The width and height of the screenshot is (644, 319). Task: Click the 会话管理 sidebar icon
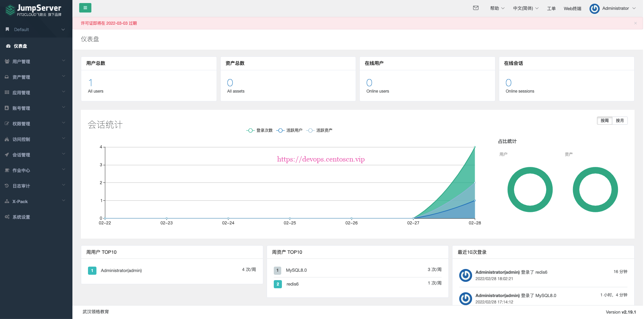(21, 154)
